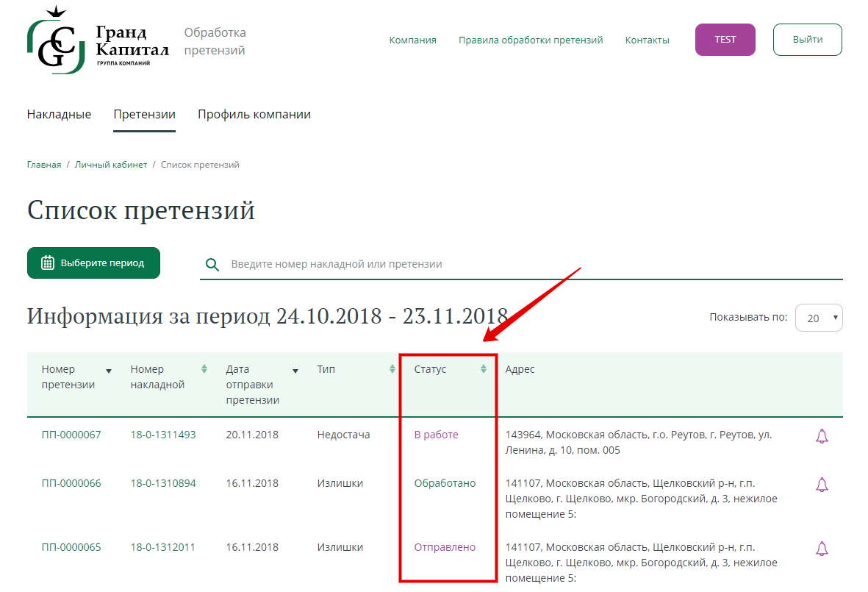Open Правила обработки претензий link
Image resolution: width=868 pixels, height=592 pixels.
[531, 40]
